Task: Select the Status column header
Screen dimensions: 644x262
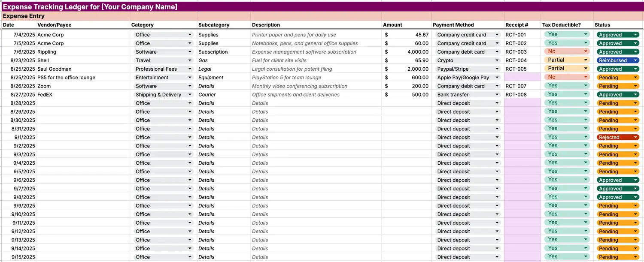Action: (618, 25)
